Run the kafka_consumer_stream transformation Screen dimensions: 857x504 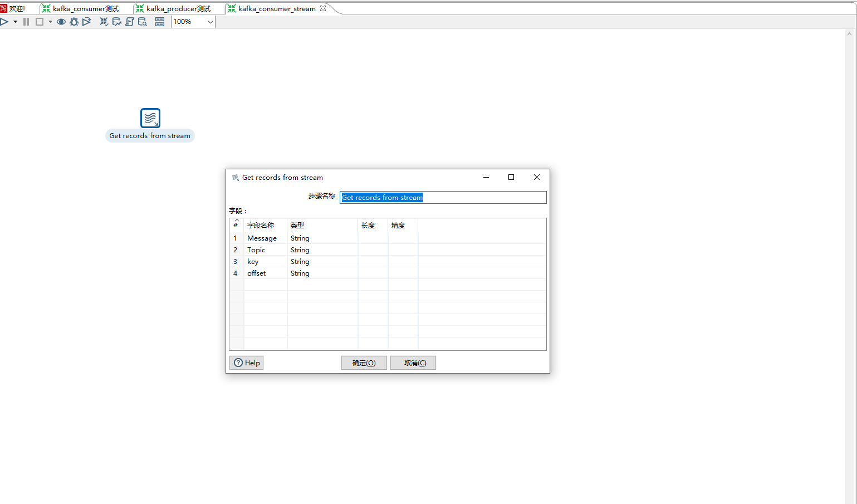point(4,21)
